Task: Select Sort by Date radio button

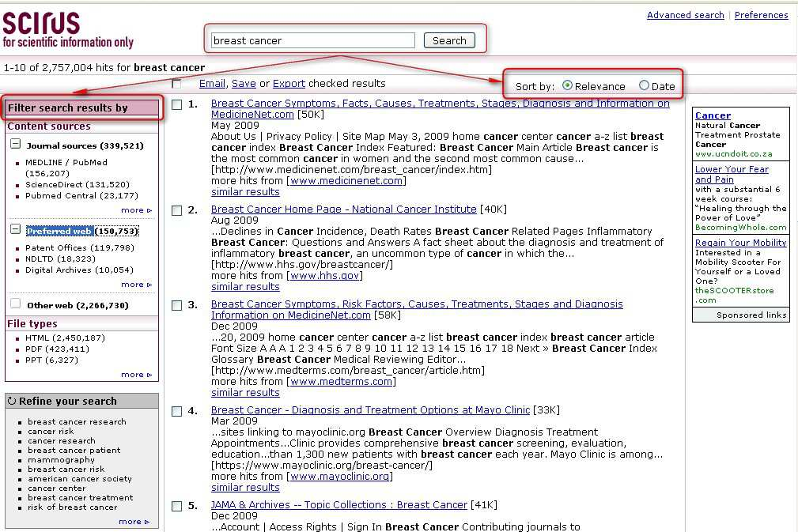Action: coord(645,85)
